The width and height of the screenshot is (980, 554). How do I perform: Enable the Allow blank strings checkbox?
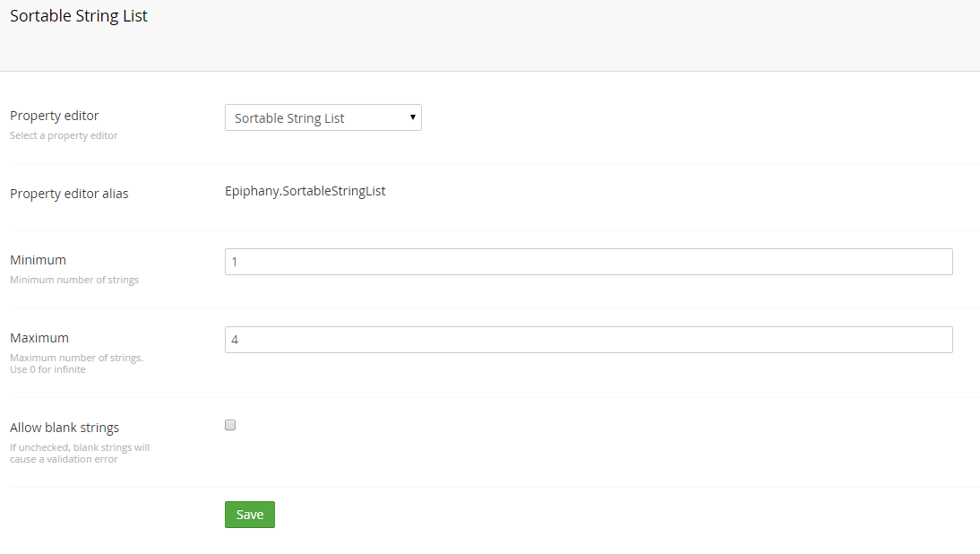(230, 425)
